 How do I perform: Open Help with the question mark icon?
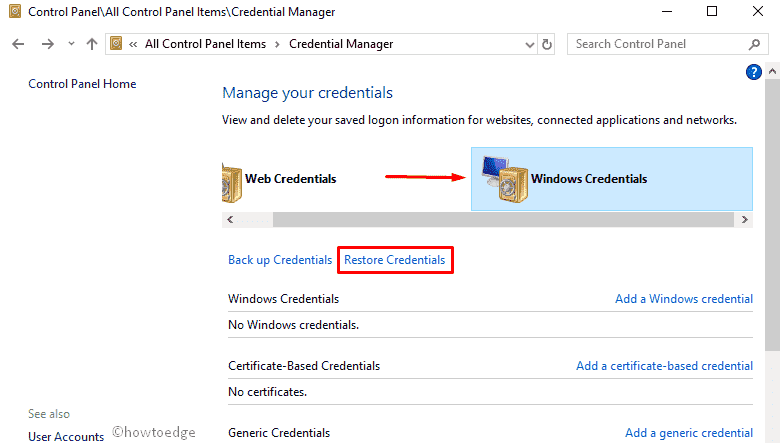click(x=754, y=72)
